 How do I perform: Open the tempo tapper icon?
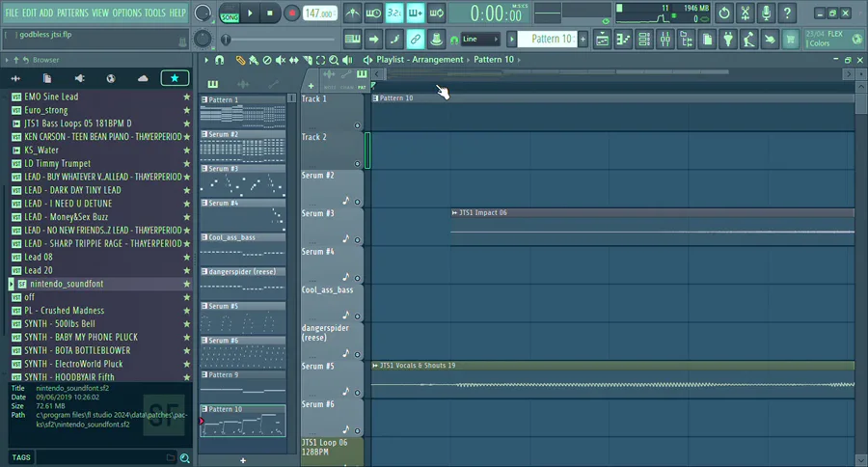(x=749, y=40)
